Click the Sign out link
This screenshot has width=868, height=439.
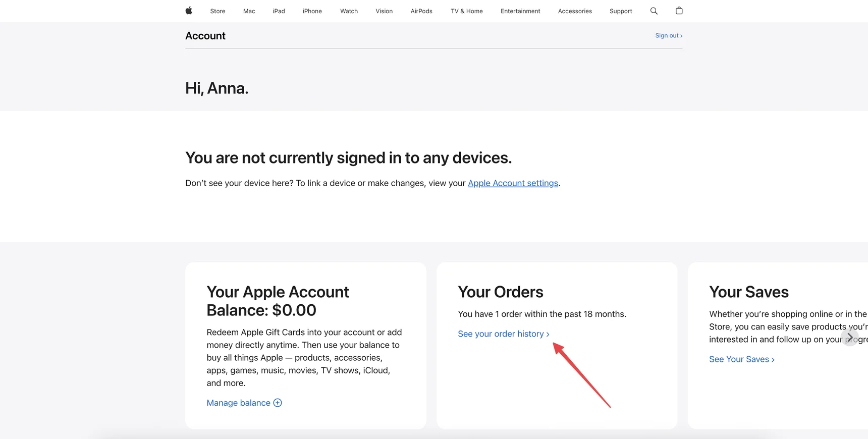pyautogui.click(x=669, y=35)
